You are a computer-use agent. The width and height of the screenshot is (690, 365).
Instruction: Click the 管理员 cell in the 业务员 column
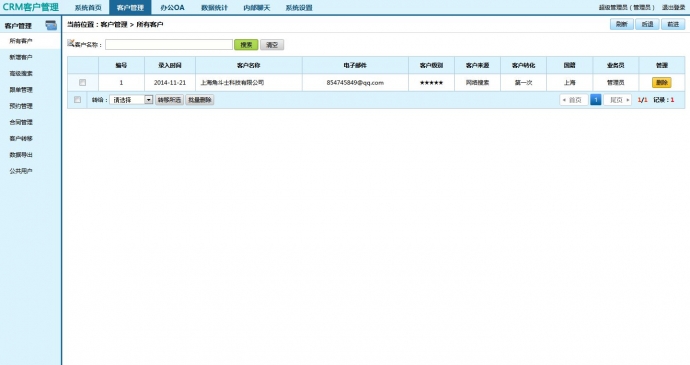coord(616,82)
